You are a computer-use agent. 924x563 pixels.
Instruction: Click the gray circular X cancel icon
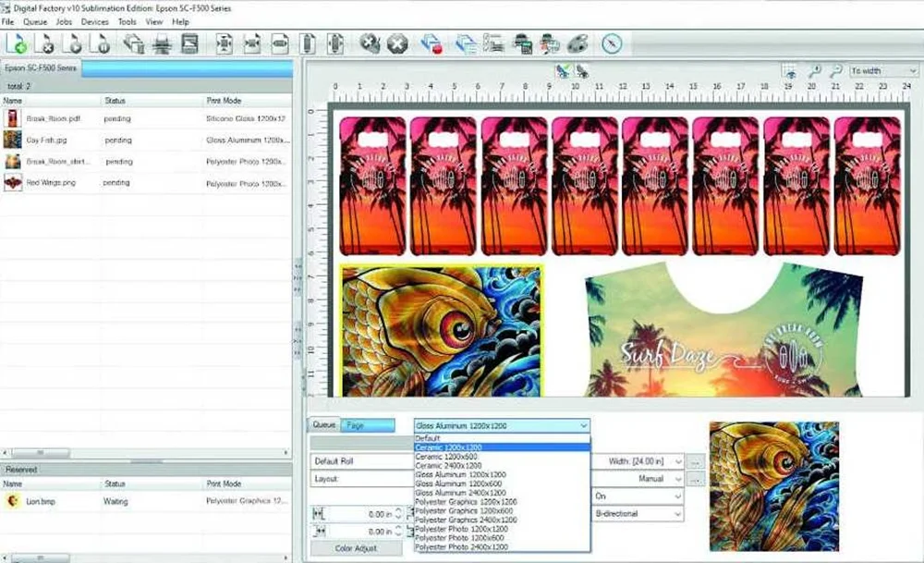[397, 43]
